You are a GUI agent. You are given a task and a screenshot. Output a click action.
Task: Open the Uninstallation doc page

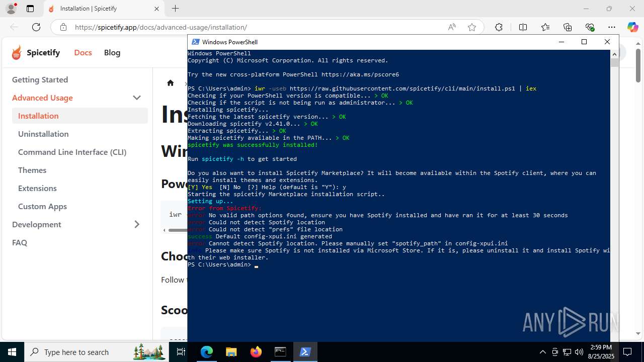43,134
